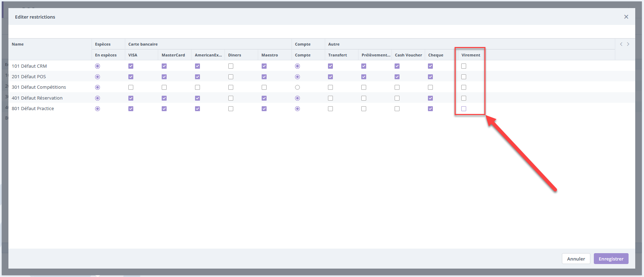The height and width of the screenshot is (277, 644).
Task: Select En espèces radio for 201 Défaut POS
Action: pos(98,77)
